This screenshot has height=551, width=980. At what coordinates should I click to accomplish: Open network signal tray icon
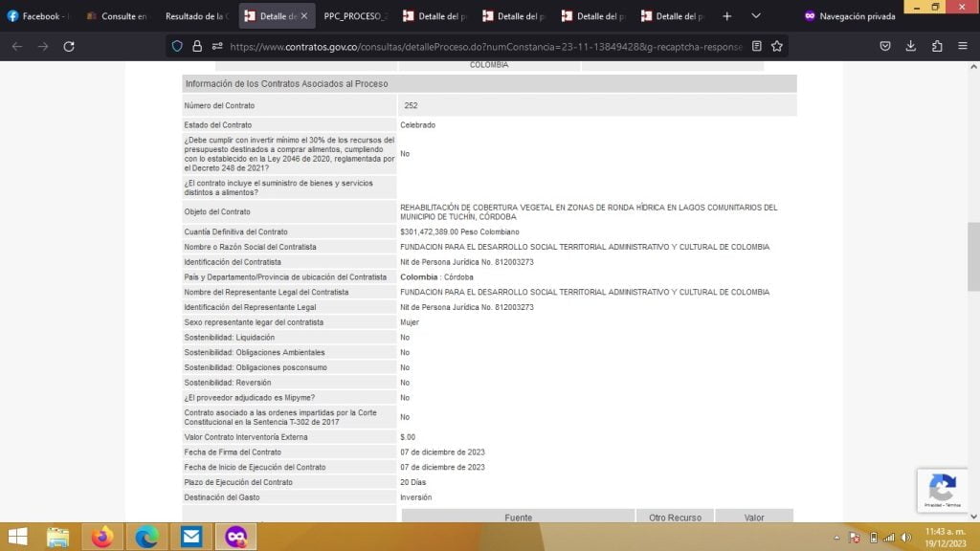889,538
